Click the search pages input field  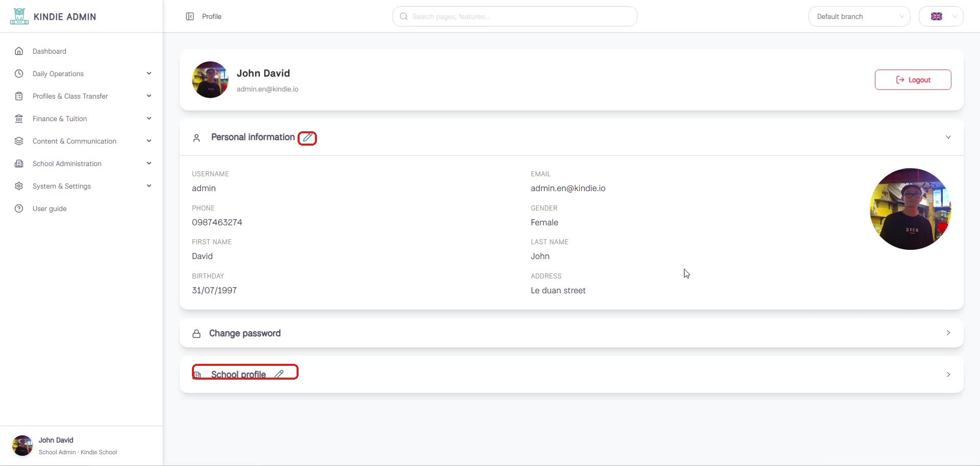coord(514,16)
